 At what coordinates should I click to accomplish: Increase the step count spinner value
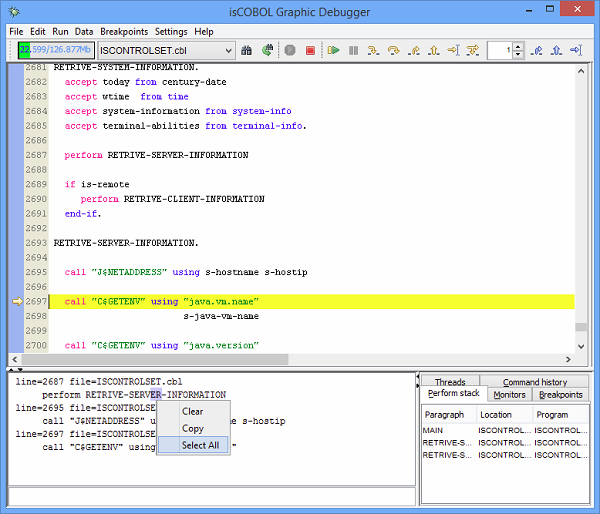(x=517, y=46)
